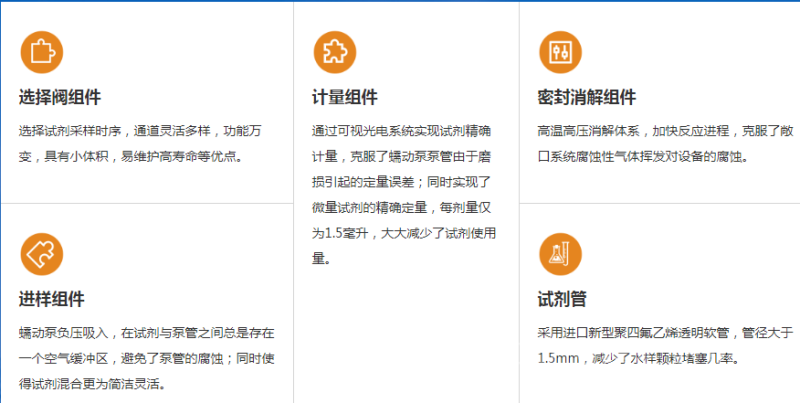This screenshot has height=403, width=800.
Task: Select the 试剂管 heading
Action: click(562, 299)
